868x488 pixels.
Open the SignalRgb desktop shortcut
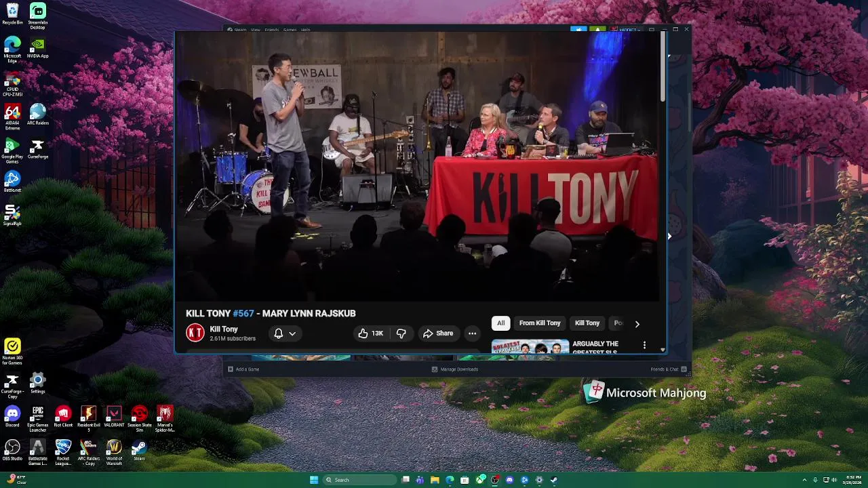(x=12, y=216)
